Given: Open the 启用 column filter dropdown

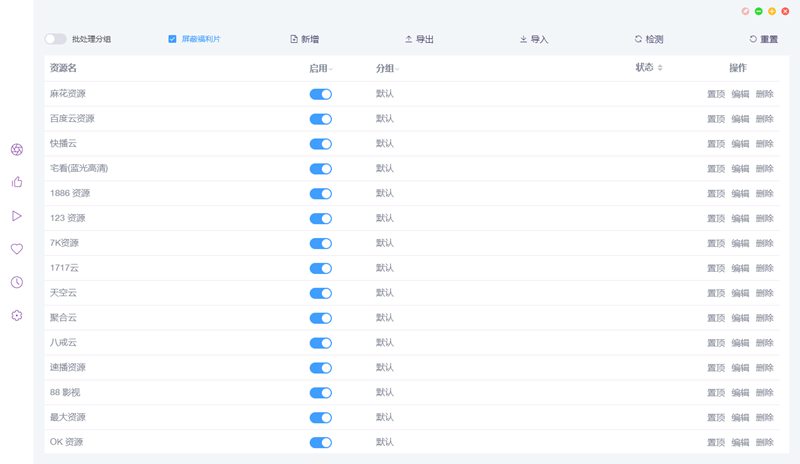Looking at the screenshot, I should pyautogui.click(x=331, y=69).
